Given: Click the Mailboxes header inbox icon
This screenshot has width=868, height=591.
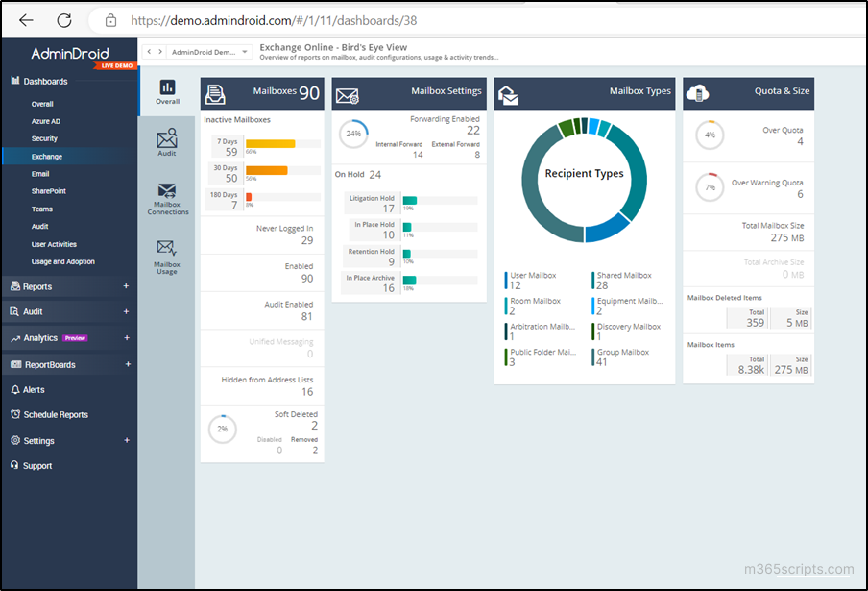Looking at the screenshot, I should pos(215,95).
